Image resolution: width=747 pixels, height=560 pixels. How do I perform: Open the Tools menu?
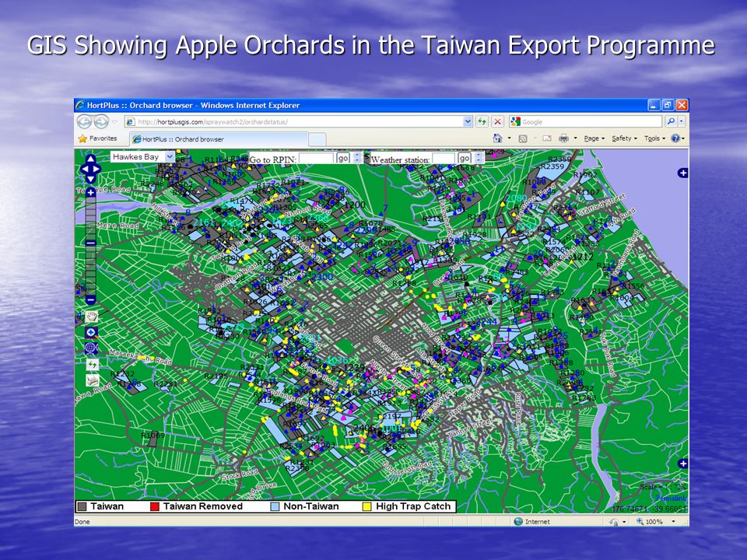coord(654,138)
